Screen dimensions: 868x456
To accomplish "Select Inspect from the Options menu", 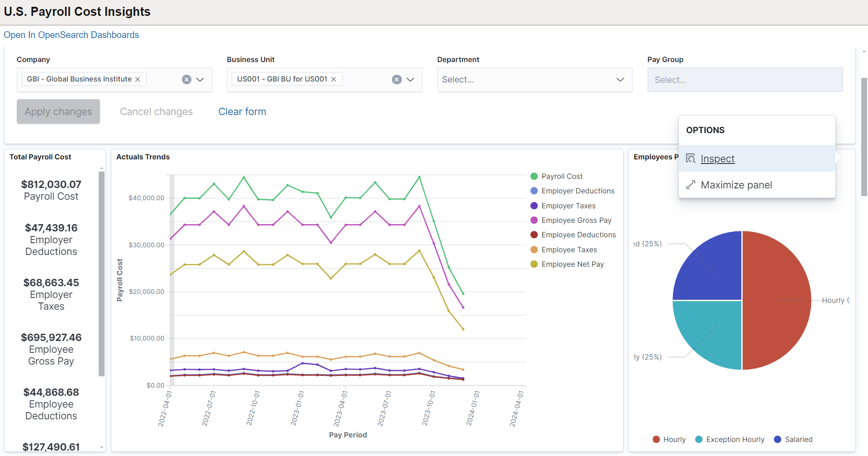I will [x=717, y=158].
